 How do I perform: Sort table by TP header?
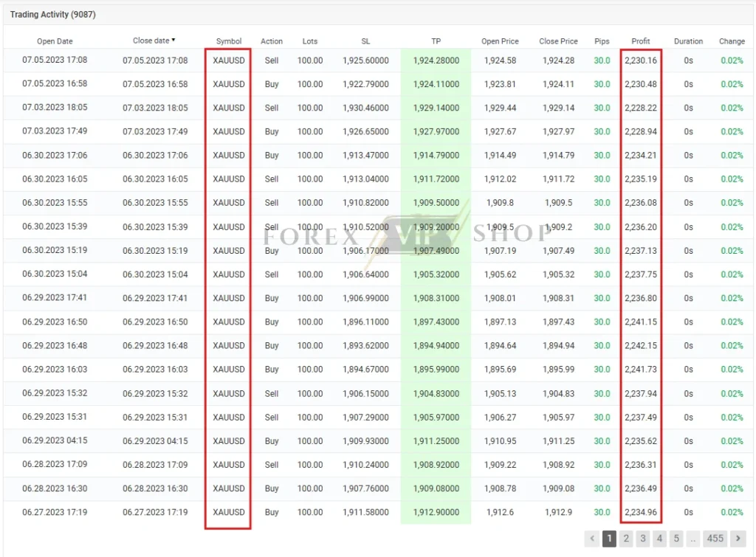point(436,41)
